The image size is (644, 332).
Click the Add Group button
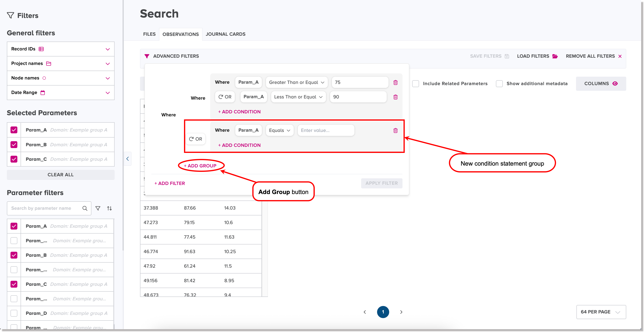200,166
